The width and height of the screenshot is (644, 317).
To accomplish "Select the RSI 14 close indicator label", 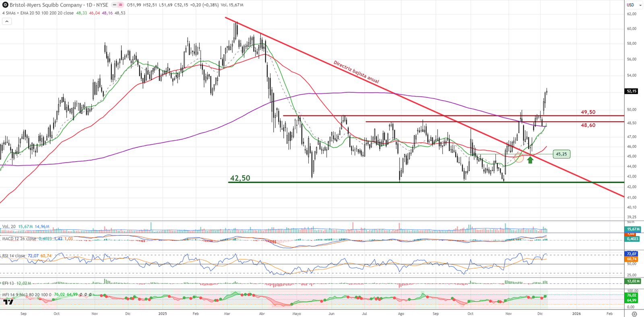I will click(x=14, y=256).
